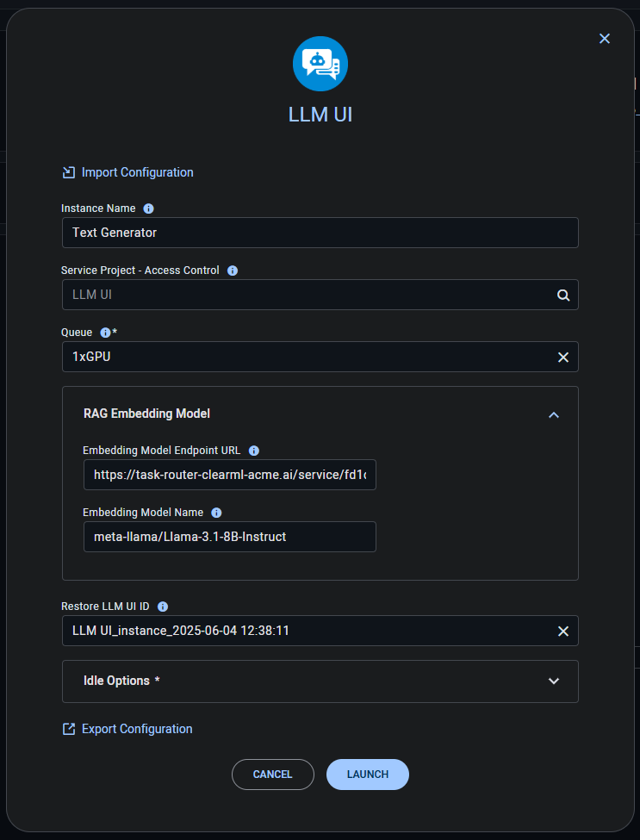Click the search icon in Service Project field

point(563,295)
